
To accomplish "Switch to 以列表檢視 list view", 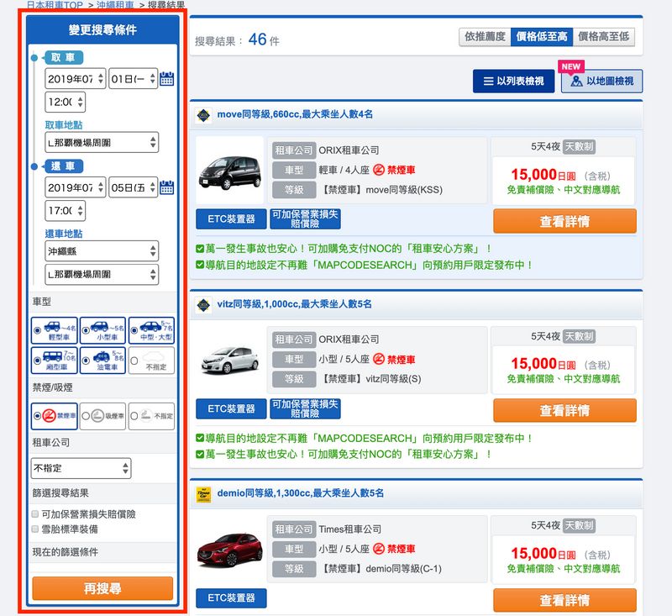I will click(x=513, y=81).
